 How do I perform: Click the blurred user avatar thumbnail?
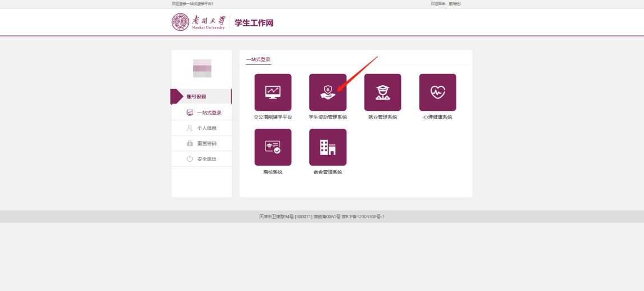point(202,68)
